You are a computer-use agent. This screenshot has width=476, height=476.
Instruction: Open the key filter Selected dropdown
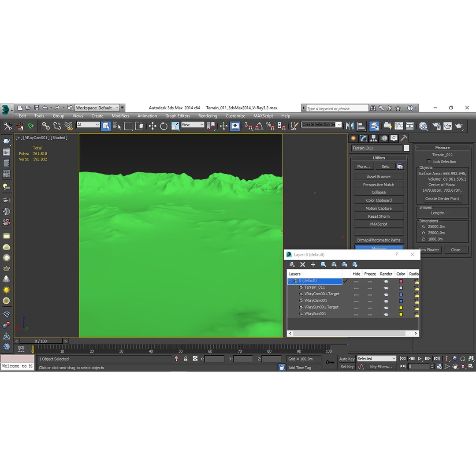[x=376, y=358]
